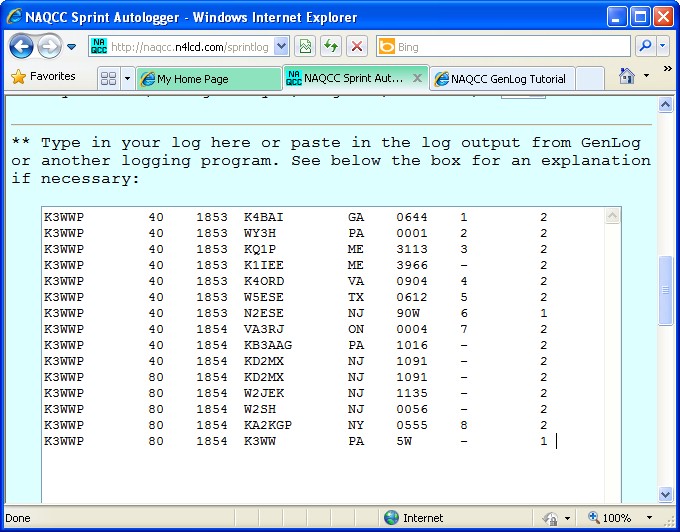This screenshot has height=532, width=680.
Task: Click the browser Back button
Action: point(22,47)
